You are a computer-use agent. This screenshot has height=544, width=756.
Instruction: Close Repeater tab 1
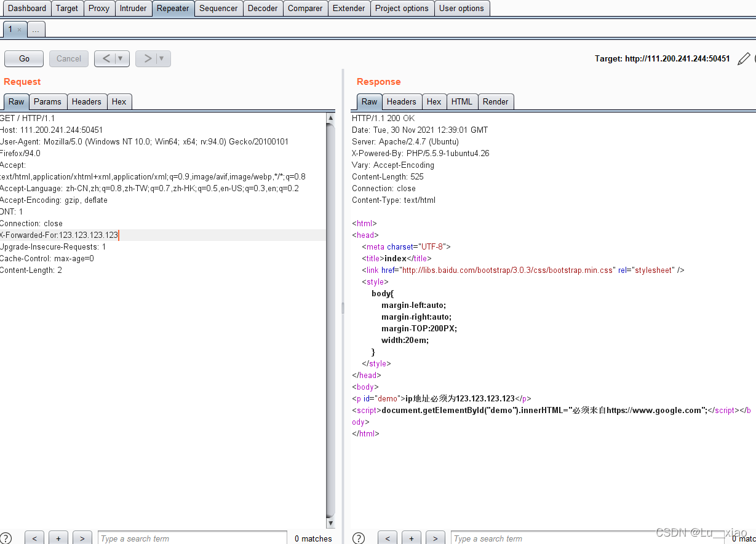coord(19,30)
